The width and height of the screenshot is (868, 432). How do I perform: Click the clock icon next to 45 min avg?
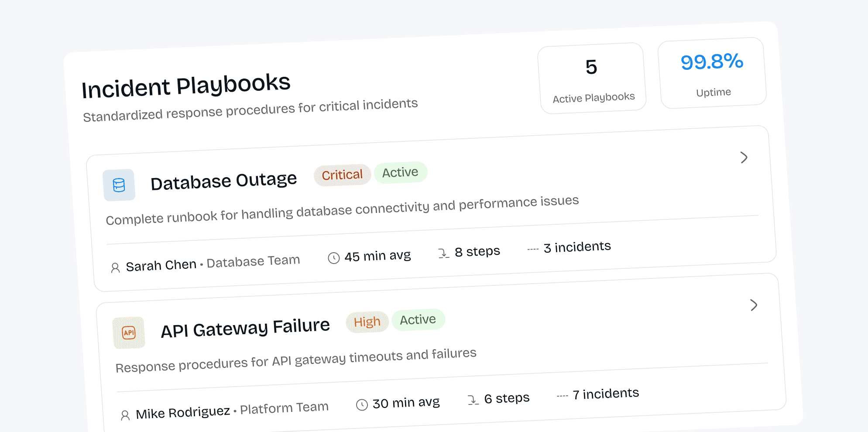334,258
